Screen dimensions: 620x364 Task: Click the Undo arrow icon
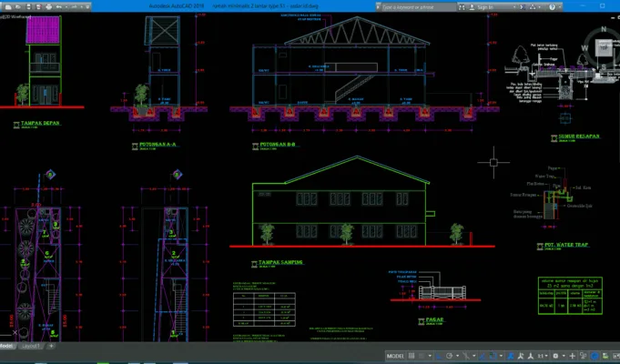point(59,7)
